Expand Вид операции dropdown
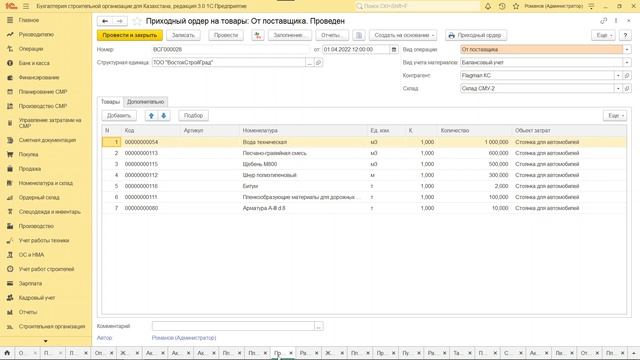 [627, 49]
